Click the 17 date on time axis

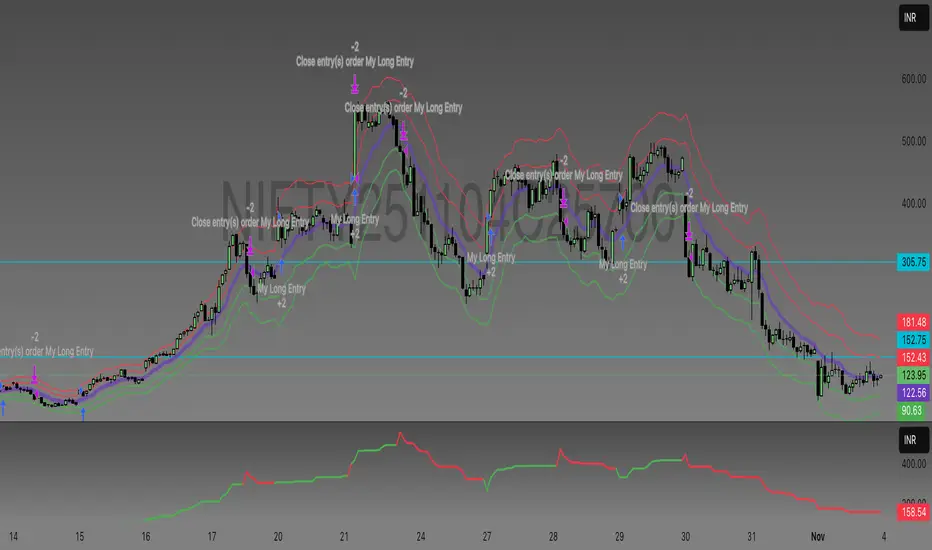click(x=212, y=536)
